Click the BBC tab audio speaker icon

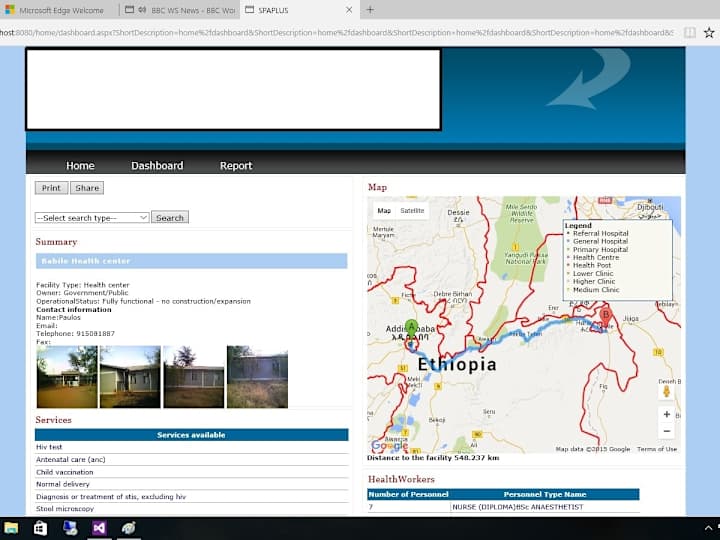[x=142, y=10]
